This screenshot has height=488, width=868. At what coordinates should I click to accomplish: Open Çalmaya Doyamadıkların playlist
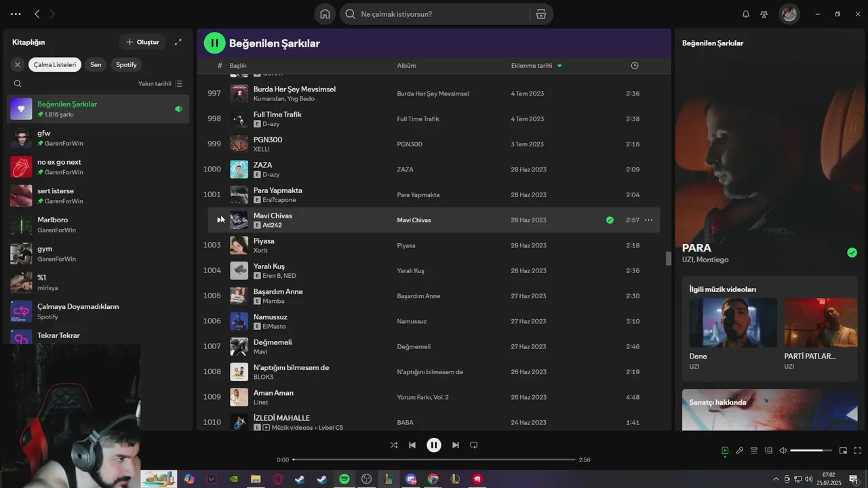(98, 311)
